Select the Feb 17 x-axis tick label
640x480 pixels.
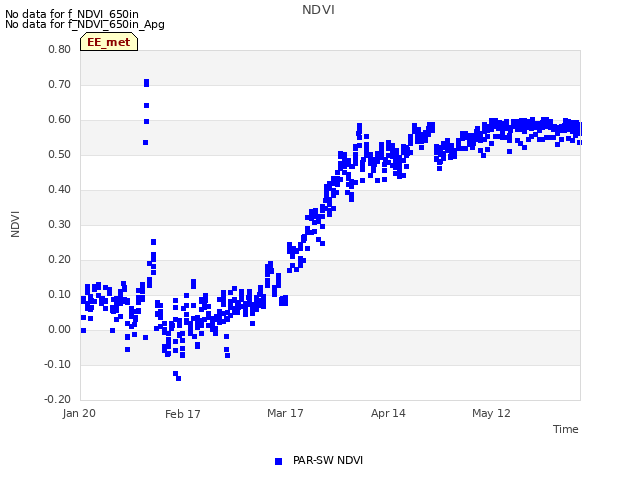[x=182, y=414]
